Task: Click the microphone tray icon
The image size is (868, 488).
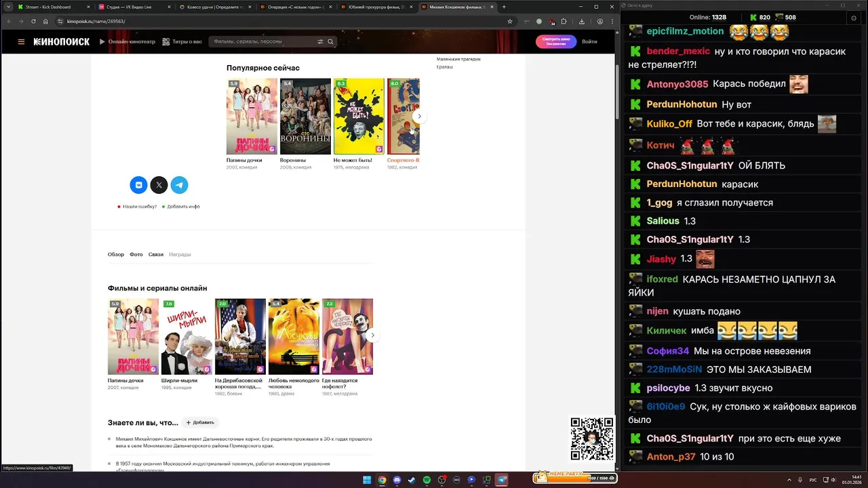Action: [x=800, y=480]
